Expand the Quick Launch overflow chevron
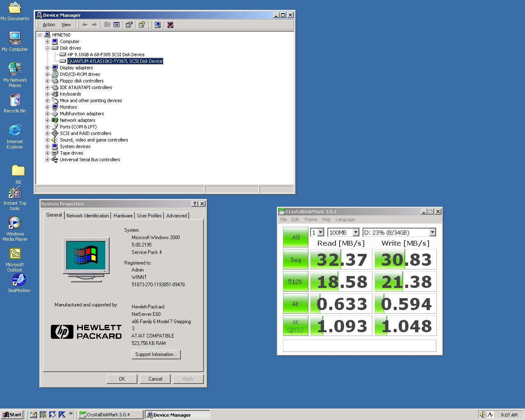Image resolution: width=525 pixels, height=420 pixels. (71, 413)
